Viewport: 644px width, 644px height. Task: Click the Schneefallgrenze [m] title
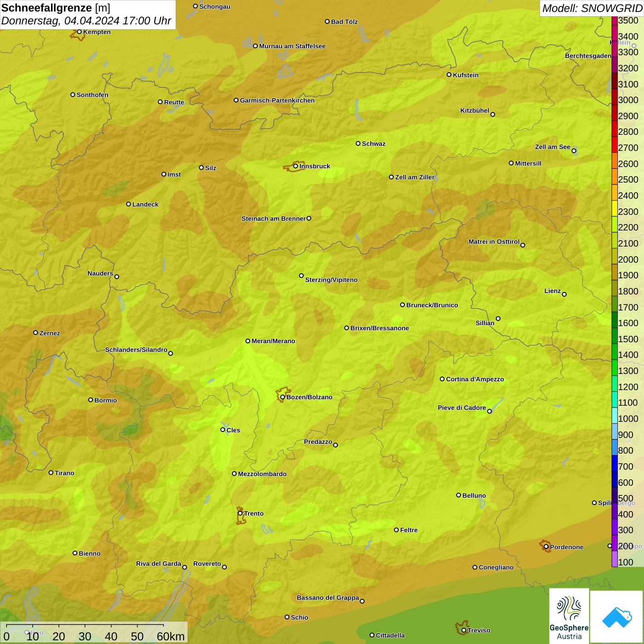56,8
